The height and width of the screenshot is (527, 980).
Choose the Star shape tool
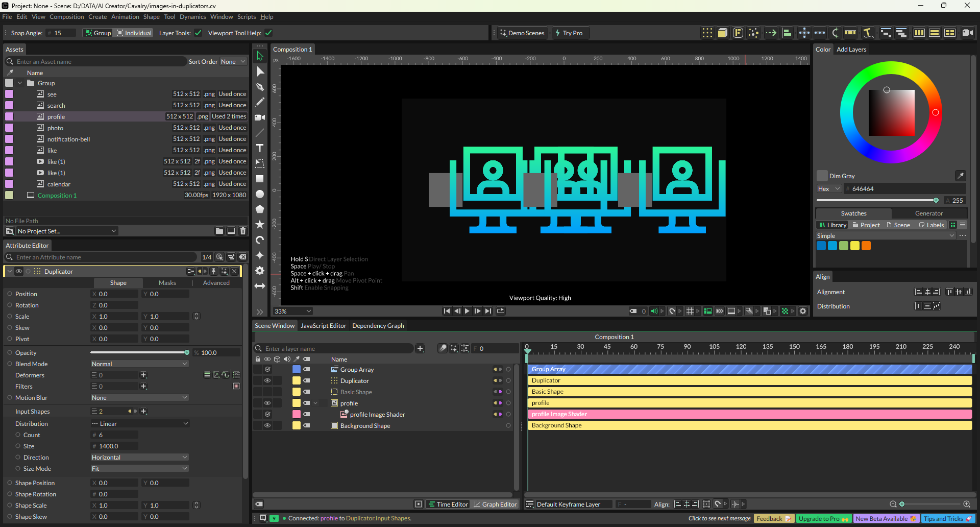pyautogui.click(x=260, y=225)
